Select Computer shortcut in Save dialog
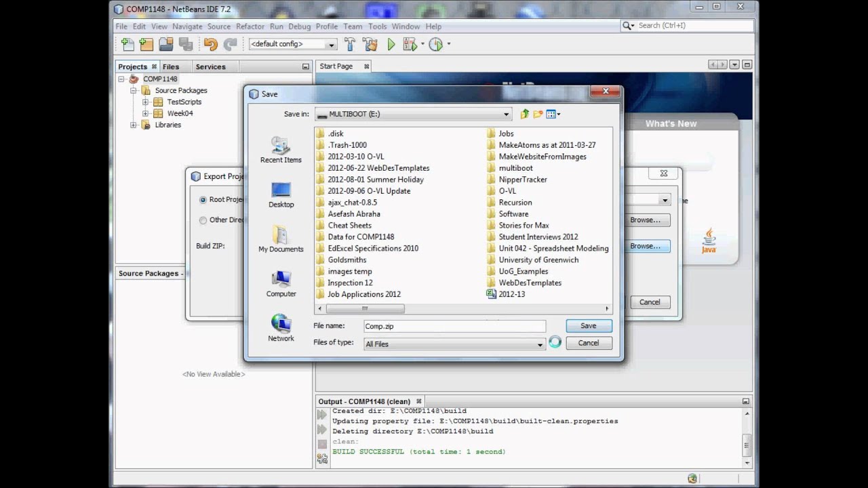The image size is (868, 488). [x=281, y=284]
